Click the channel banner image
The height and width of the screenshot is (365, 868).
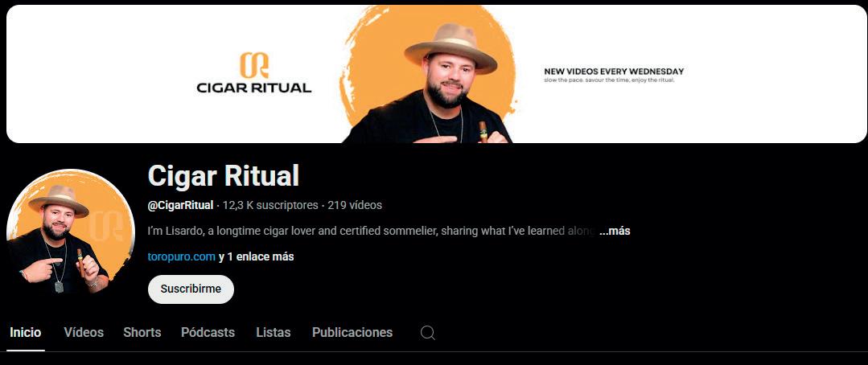436,74
